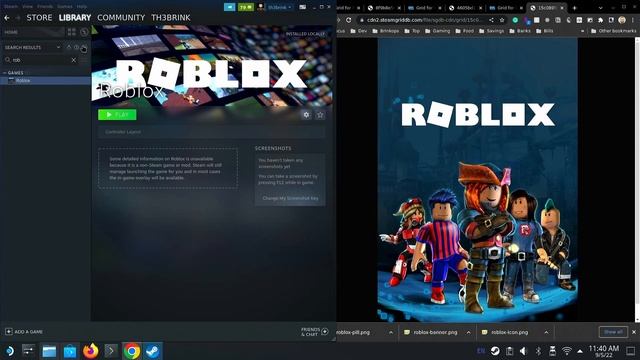Open the Chrome tab search chevron
The height and width of the screenshot is (360, 640).
tap(600, 8)
